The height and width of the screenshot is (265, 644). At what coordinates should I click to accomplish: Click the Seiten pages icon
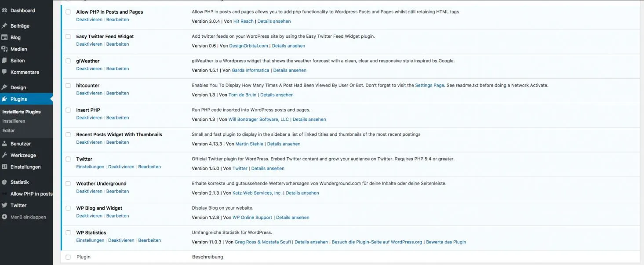click(x=4, y=60)
